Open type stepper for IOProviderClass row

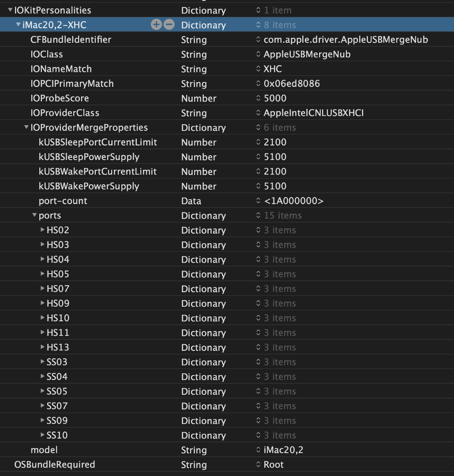258,113
